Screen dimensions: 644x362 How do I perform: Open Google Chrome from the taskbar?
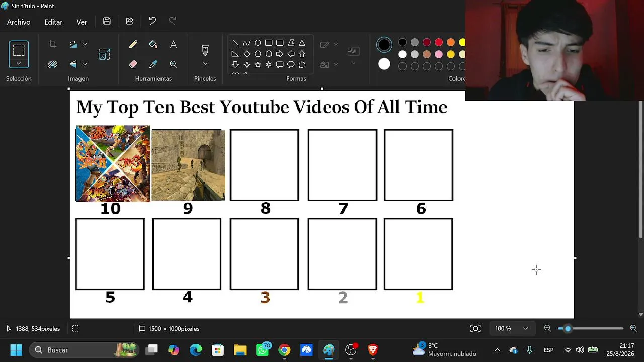pyautogui.click(x=284, y=350)
